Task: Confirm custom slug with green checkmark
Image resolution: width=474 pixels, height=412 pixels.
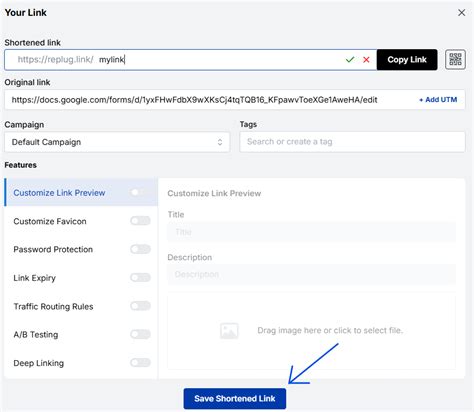Action: pos(350,60)
